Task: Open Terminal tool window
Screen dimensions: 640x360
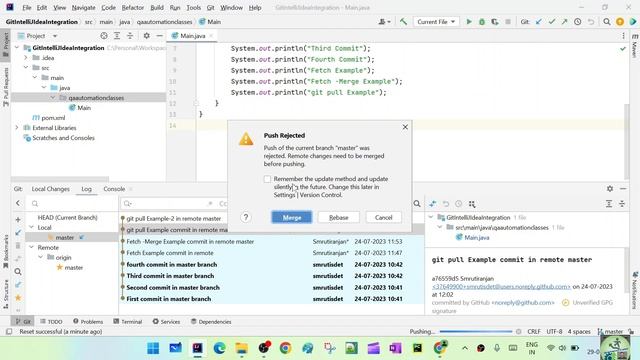Action: [128, 322]
